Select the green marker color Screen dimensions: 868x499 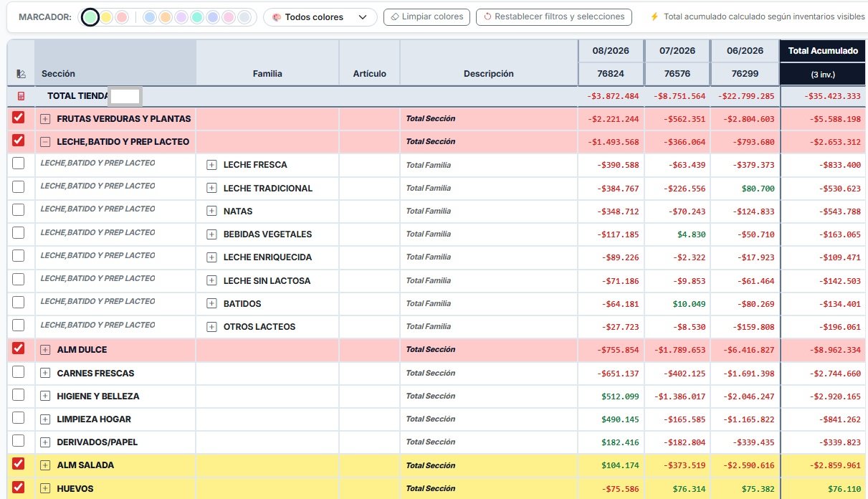[90, 16]
